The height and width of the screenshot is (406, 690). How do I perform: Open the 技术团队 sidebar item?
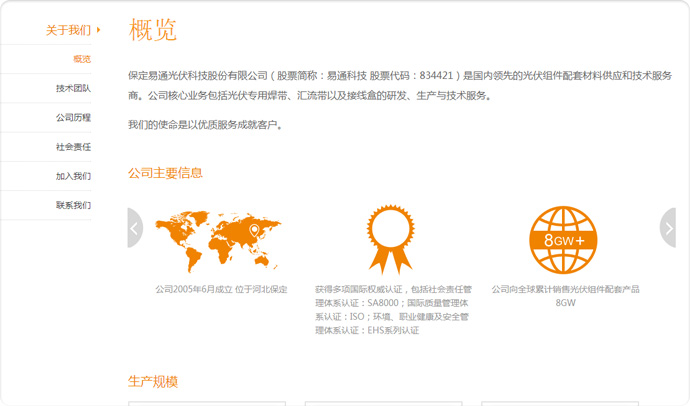(73, 88)
